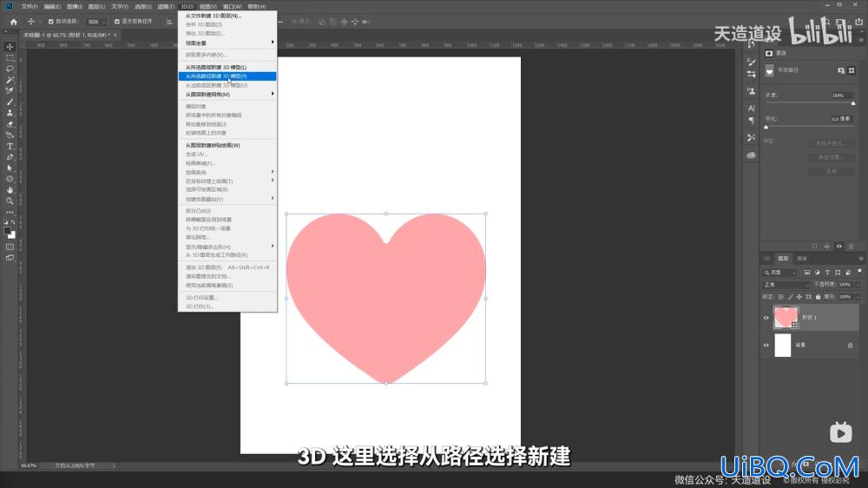The height and width of the screenshot is (488, 868).
Task: Open the fill 填充 dropdown arrow
Action: click(857, 297)
